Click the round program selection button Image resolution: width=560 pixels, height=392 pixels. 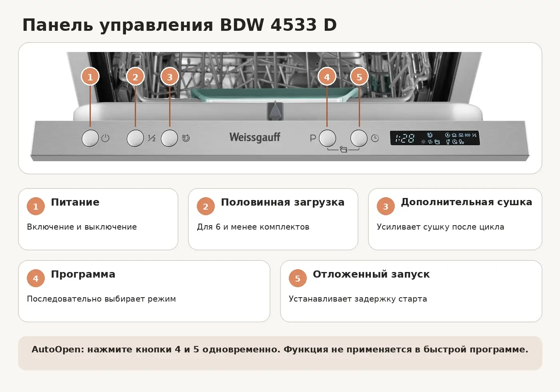(x=327, y=138)
